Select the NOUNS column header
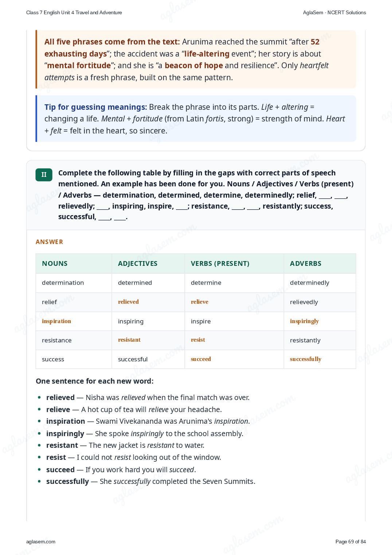Viewport: 392px width, 555px height. 55,263
